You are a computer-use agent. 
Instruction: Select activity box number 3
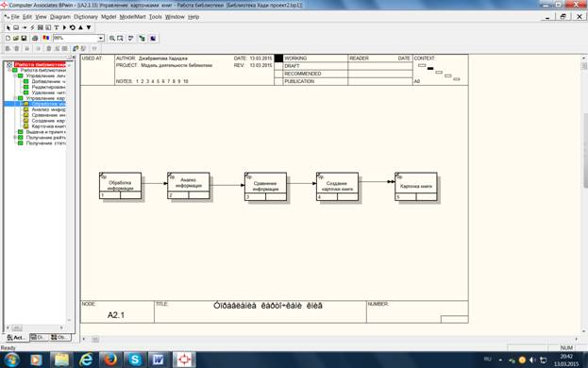click(265, 186)
